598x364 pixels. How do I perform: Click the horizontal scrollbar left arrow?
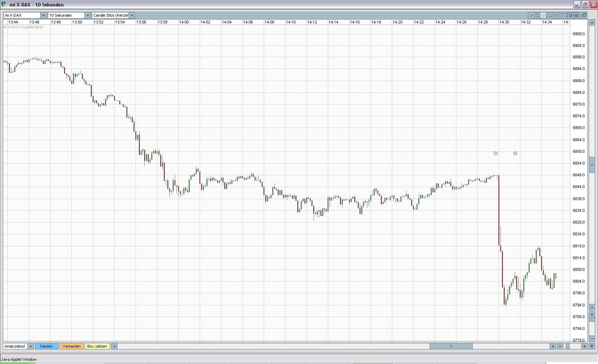pos(114,346)
